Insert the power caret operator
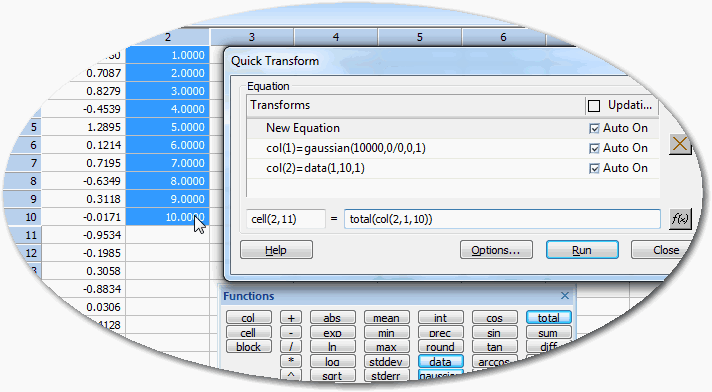This screenshot has height=392, width=712. tap(291, 375)
